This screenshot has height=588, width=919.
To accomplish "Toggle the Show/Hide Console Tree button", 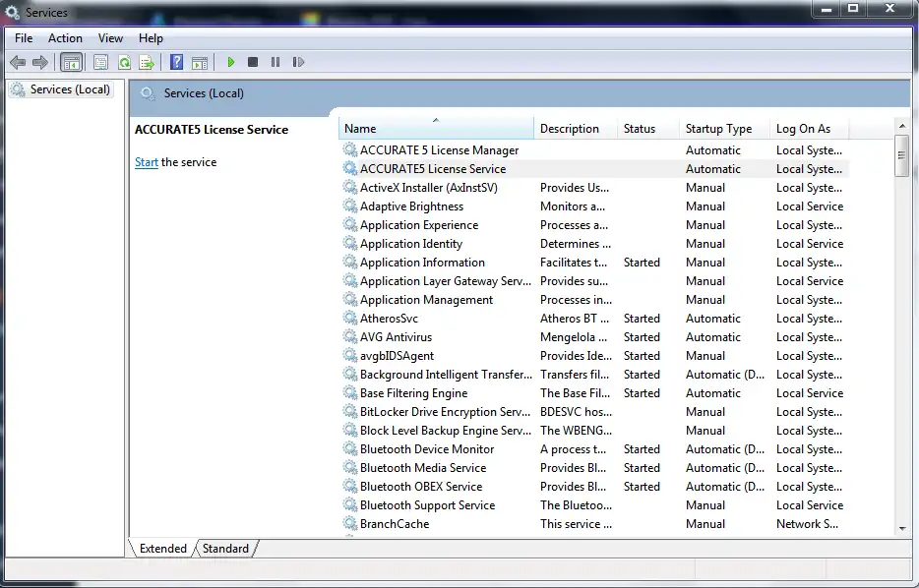I will (72, 62).
